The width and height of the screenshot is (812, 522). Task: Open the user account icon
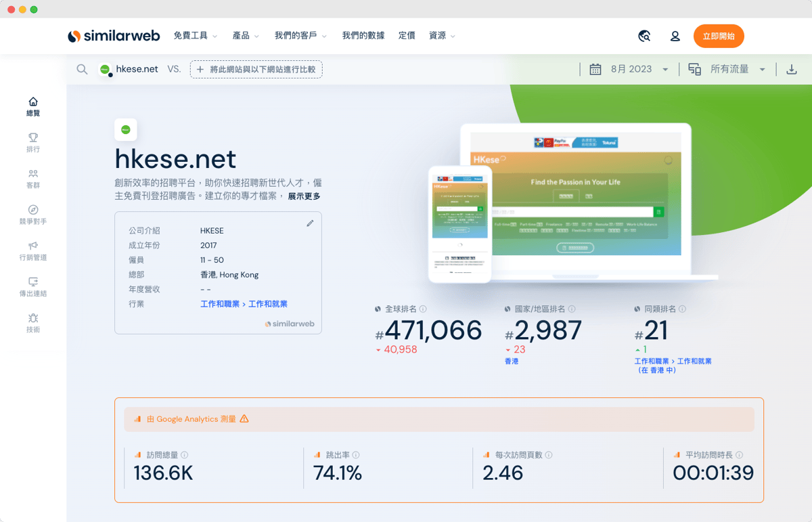(x=675, y=36)
